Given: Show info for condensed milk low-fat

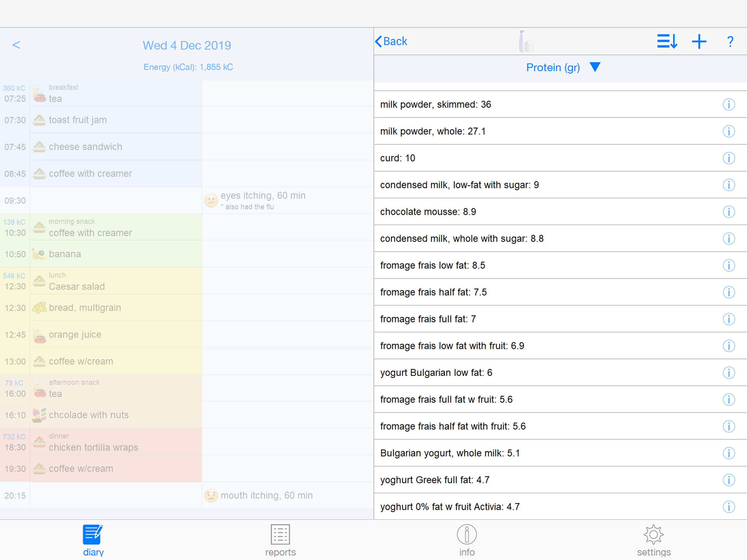Looking at the screenshot, I should click(x=729, y=185).
